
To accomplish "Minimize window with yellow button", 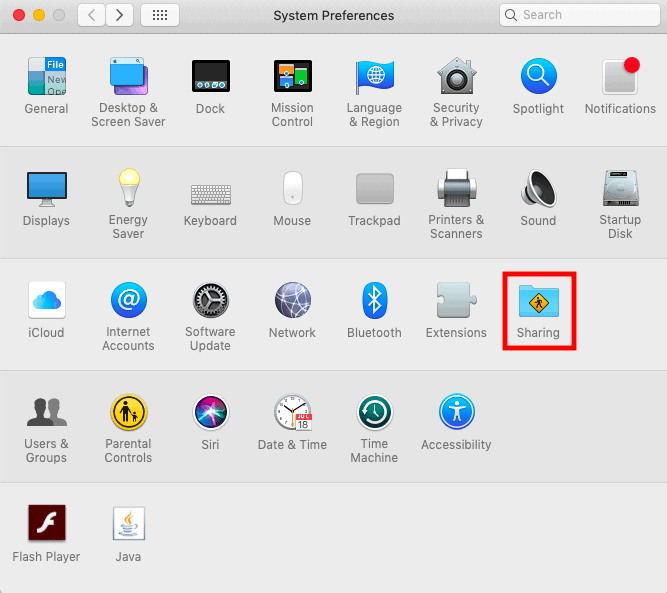I will 39,15.
